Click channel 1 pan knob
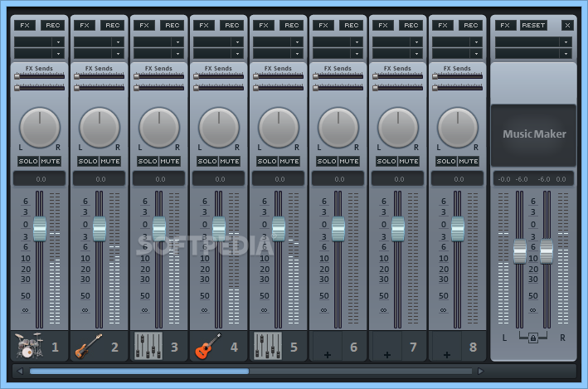The height and width of the screenshot is (389, 588). point(39,128)
